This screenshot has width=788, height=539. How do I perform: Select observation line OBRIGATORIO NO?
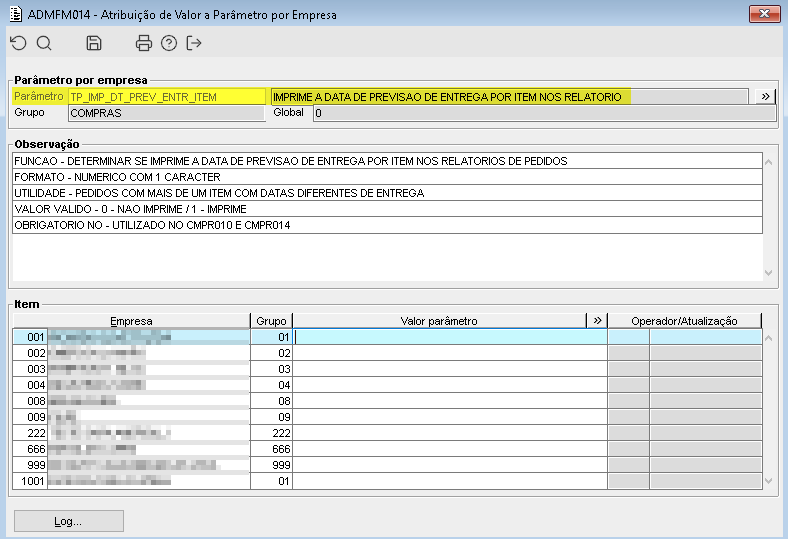tap(387, 226)
